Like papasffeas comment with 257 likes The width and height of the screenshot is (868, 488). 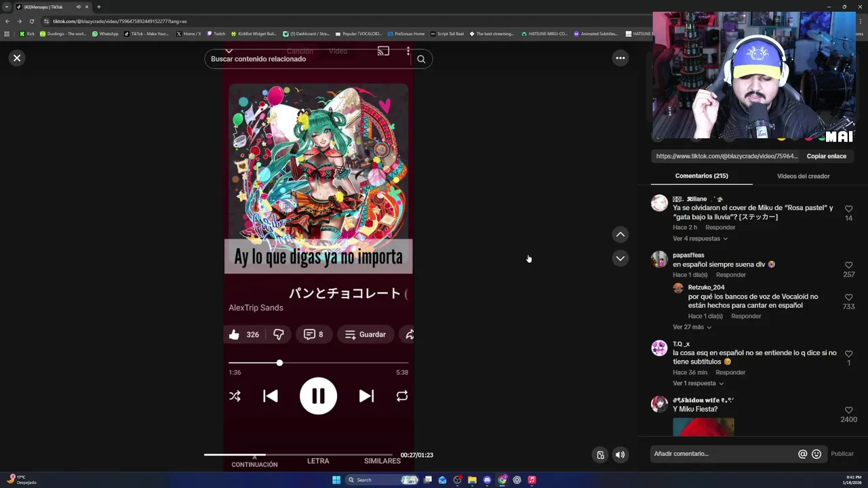[848, 265]
